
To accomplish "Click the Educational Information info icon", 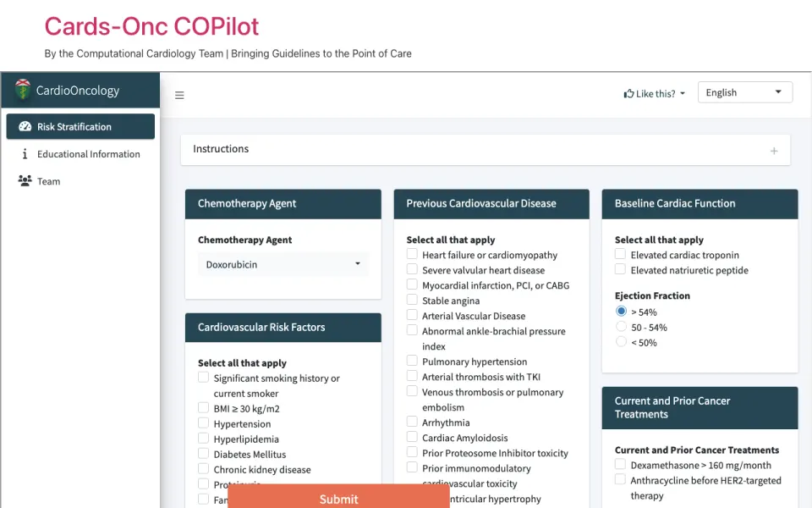I will [x=25, y=154].
